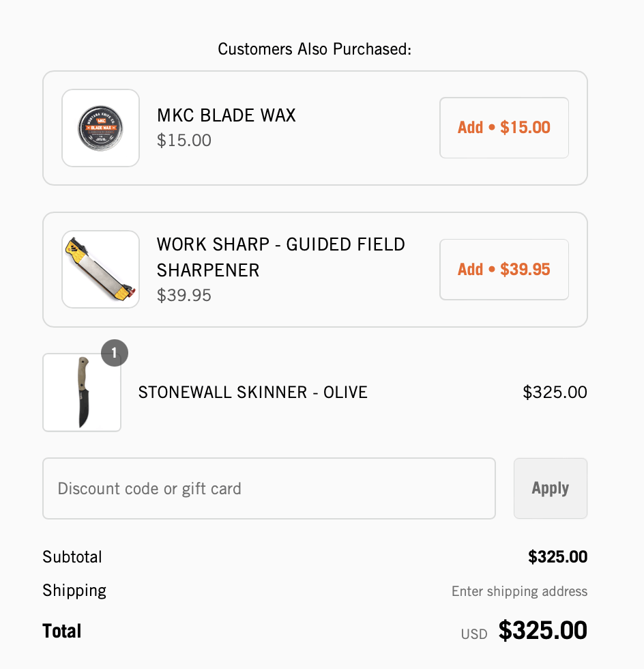This screenshot has width=644, height=669.
Task: Click the MKC Blade Wax product image
Action: click(101, 128)
